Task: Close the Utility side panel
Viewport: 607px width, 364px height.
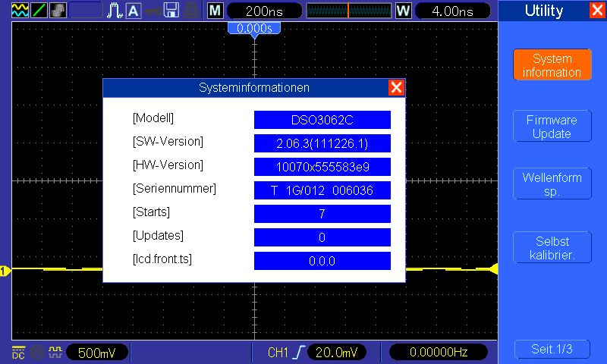Action: [597, 10]
